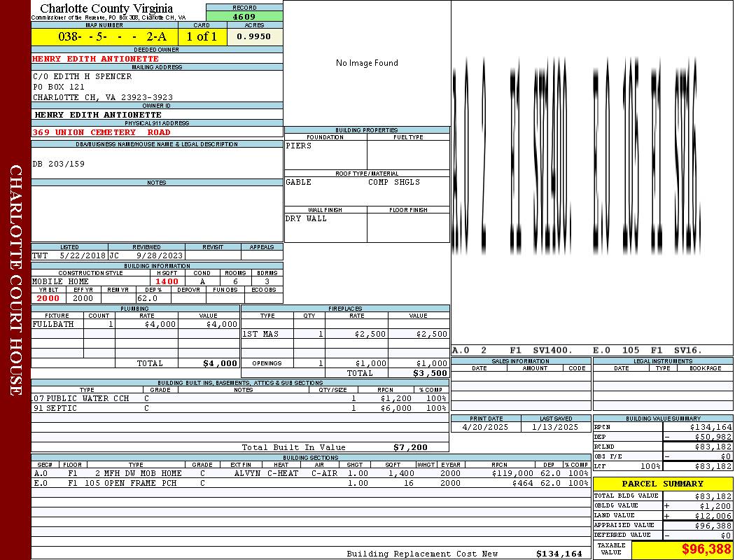Click PARCEL SUMMARY yellow header
Viewport: 735px width, 560px height.
[663, 484]
